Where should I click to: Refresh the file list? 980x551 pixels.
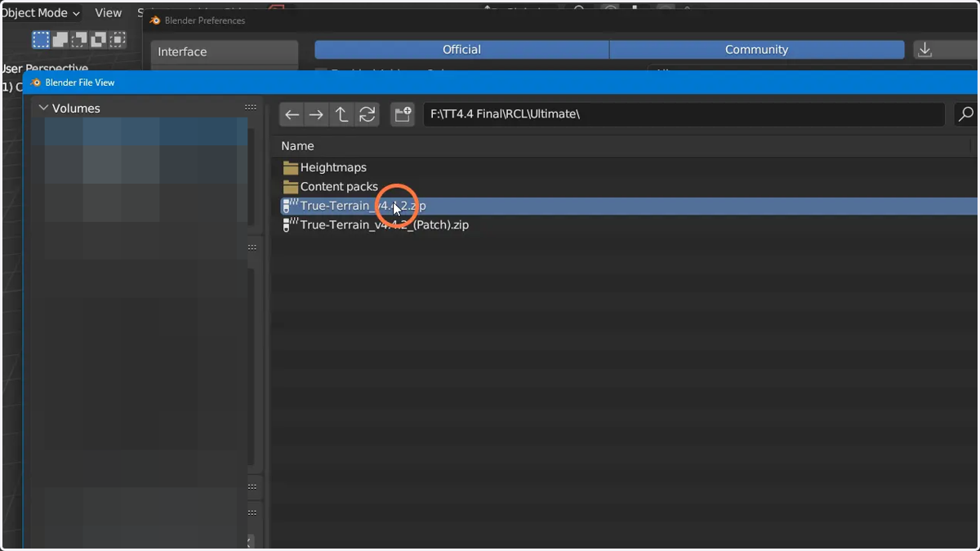click(x=367, y=115)
